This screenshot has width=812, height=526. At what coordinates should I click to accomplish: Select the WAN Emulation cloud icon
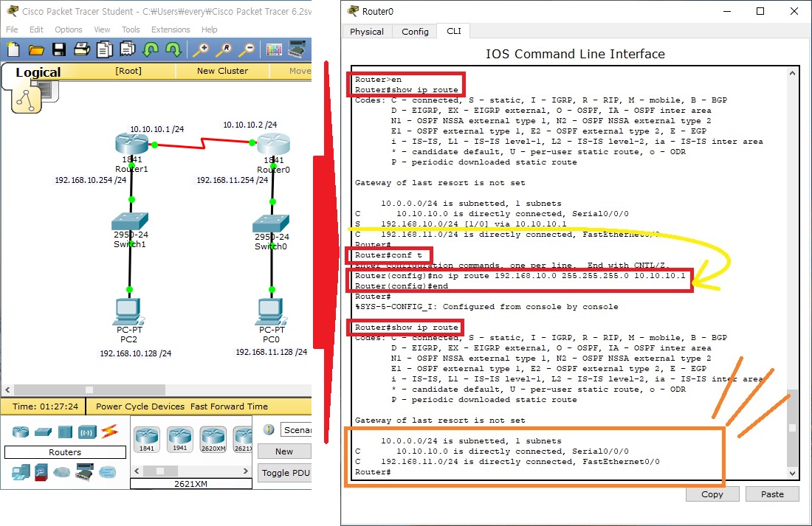61,472
